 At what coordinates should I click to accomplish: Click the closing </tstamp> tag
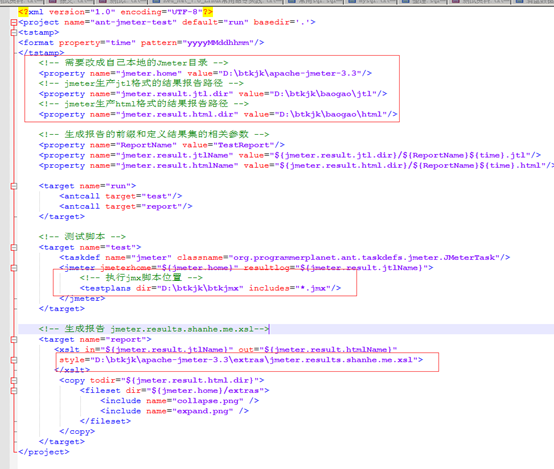tap(41, 53)
